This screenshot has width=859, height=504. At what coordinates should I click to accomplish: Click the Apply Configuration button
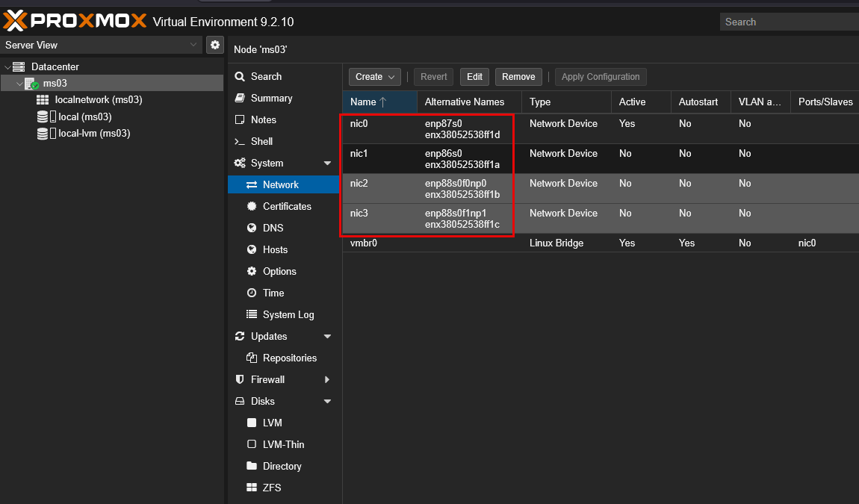(601, 77)
